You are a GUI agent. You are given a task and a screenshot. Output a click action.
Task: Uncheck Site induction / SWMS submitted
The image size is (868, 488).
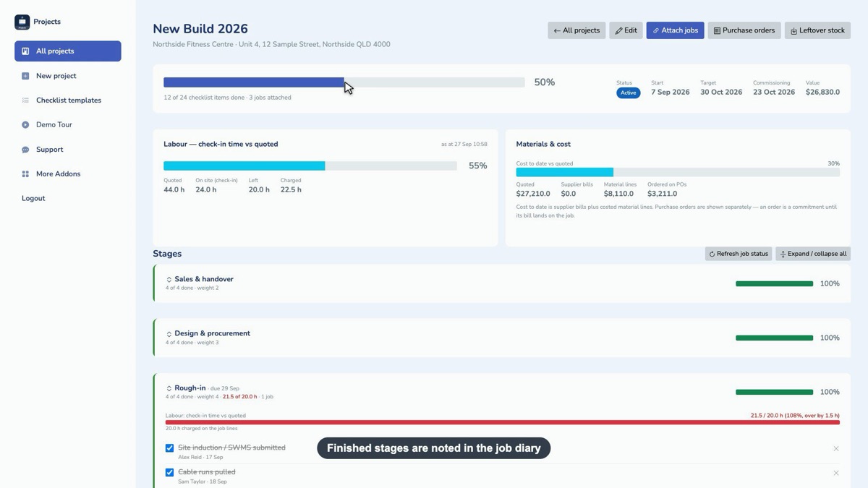click(169, 448)
